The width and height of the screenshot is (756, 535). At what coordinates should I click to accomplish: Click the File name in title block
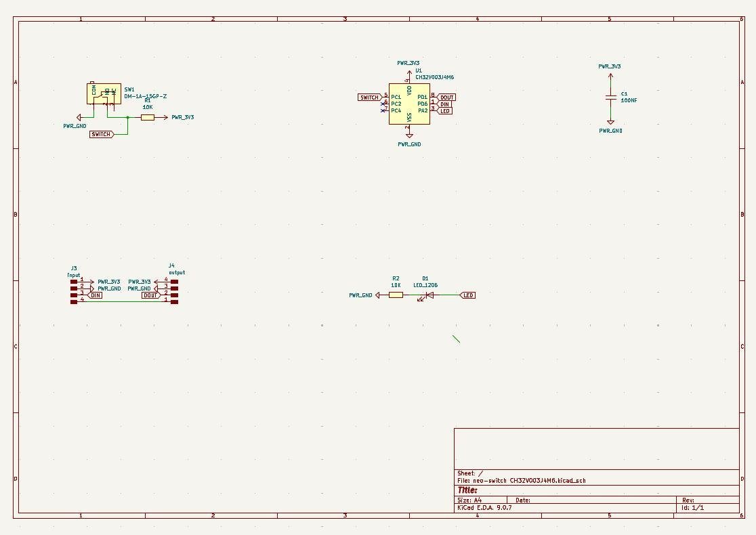pos(521,481)
